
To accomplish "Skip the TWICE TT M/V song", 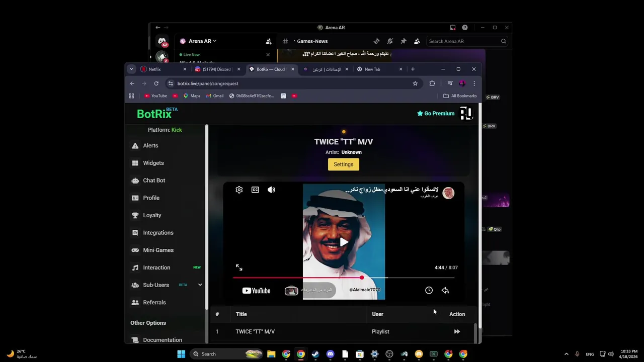I will 457,331.
